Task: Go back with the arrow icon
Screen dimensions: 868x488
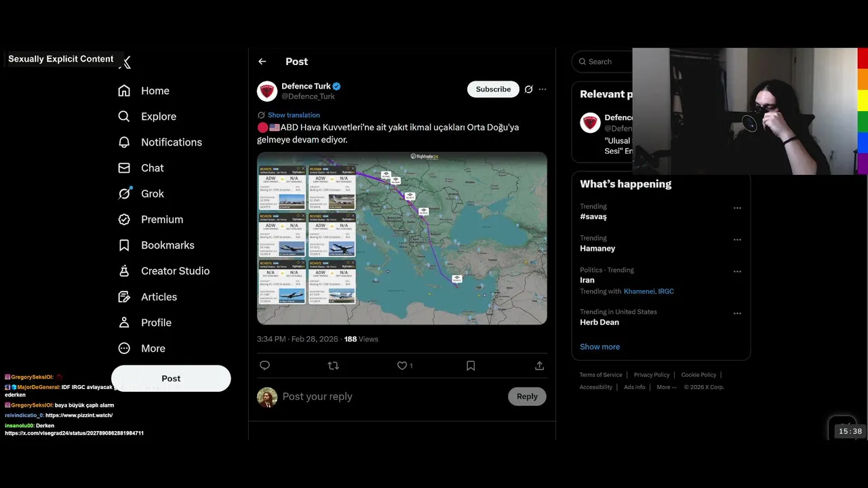Action: (x=262, y=62)
